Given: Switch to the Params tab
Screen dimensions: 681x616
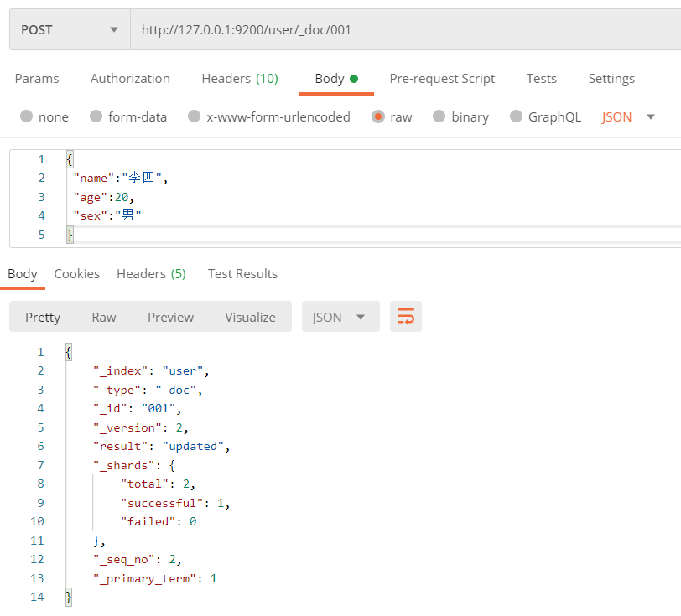Looking at the screenshot, I should pos(37,79).
